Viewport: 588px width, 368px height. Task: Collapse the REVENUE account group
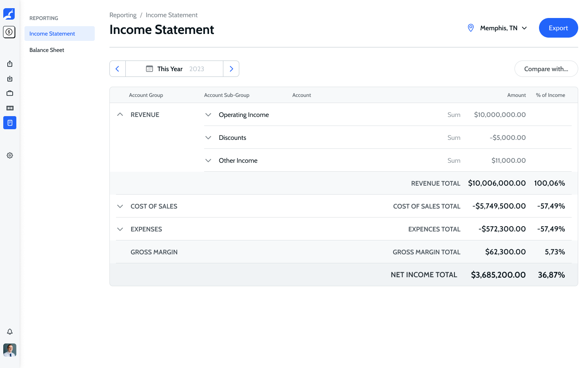click(x=120, y=114)
